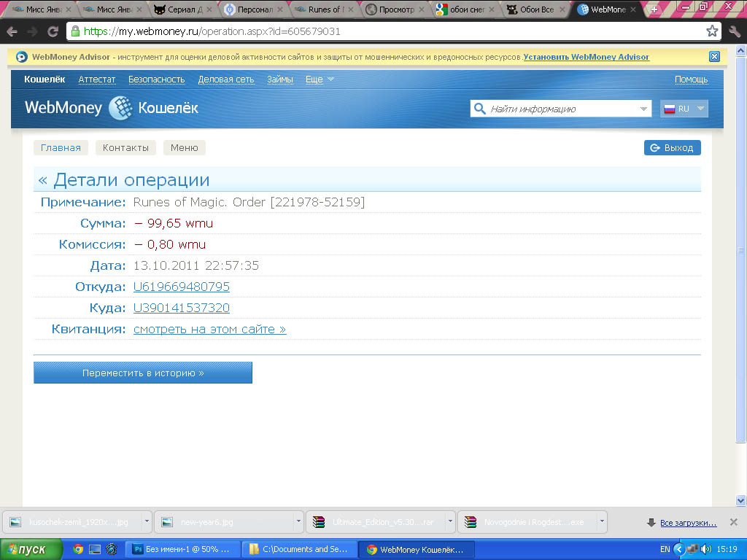Open the Кошелёк menu item
The width and height of the screenshot is (747, 560).
pyautogui.click(x=44, y=79)
